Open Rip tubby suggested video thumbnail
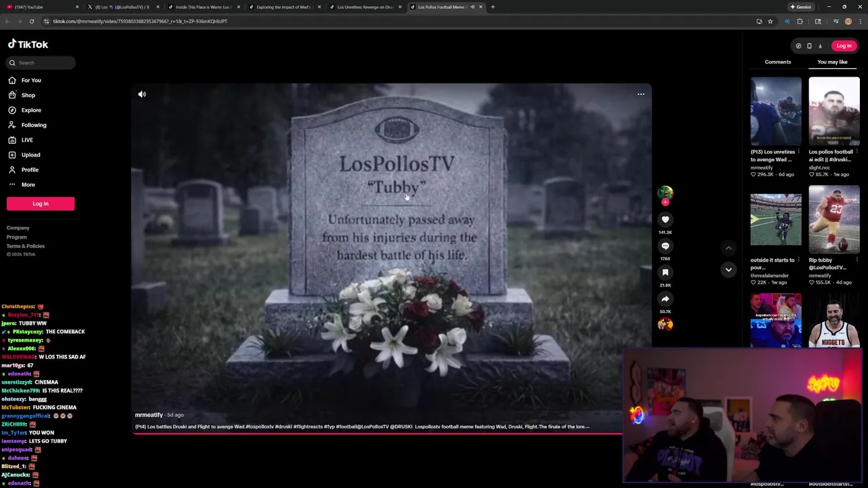 coord(834,220)
